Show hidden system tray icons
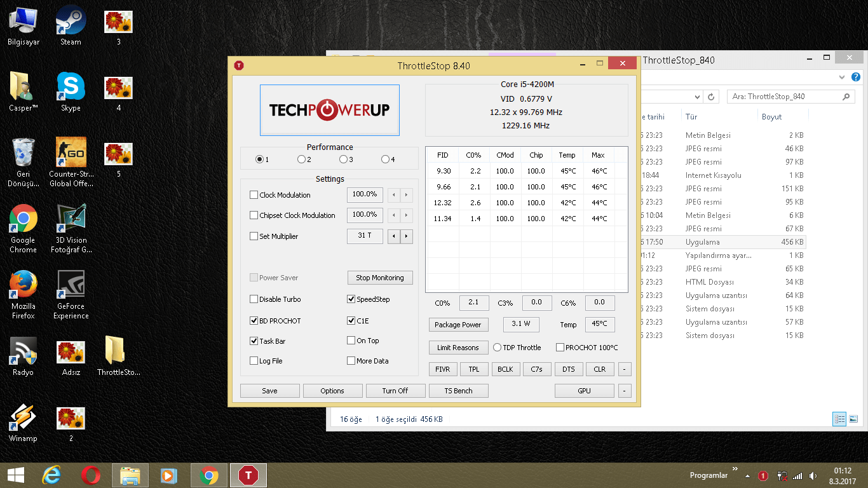868x488 pixels. [x=746, y=476]
